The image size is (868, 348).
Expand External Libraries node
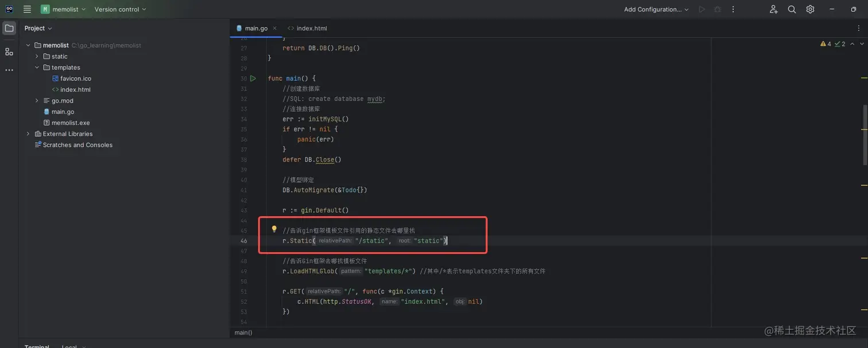coord(28,134)
